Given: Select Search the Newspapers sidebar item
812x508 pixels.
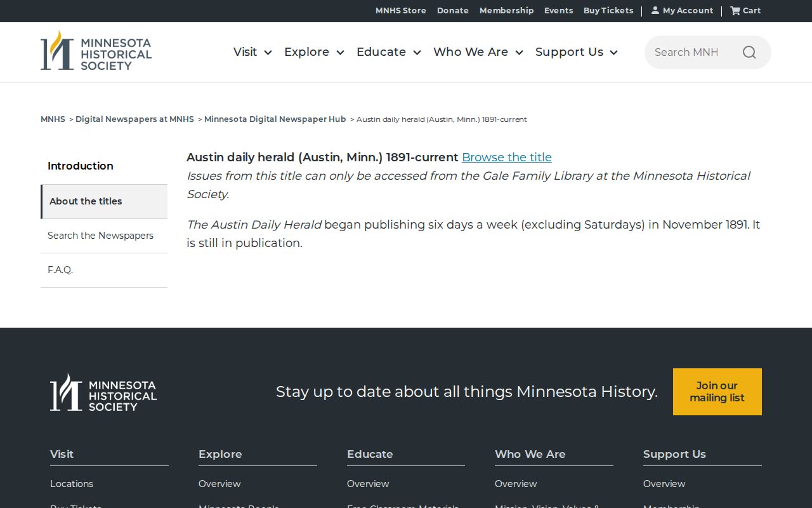Looking at the screenshot, I should (104, 236).
